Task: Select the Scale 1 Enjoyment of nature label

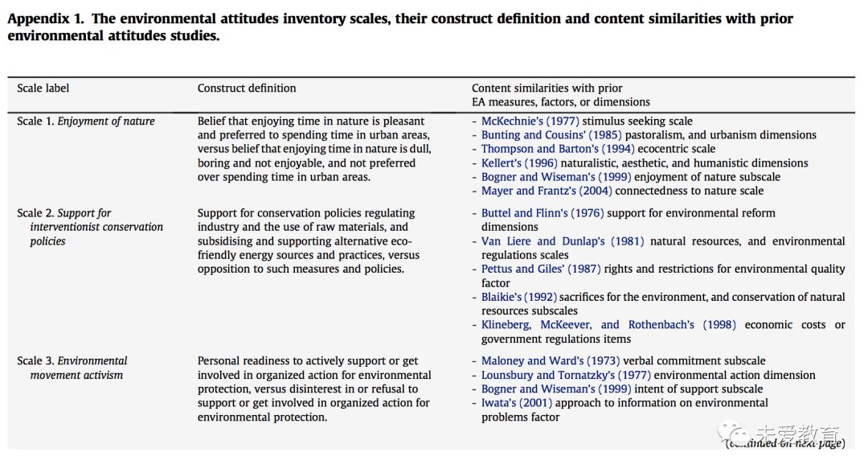Action: pyautogui.click(x=86, y=121)
